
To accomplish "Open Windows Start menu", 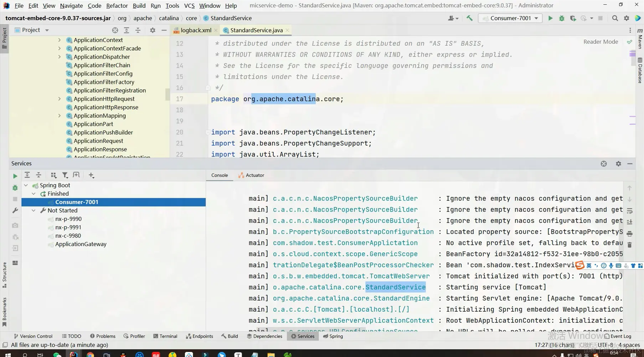I will pos(7,355).
